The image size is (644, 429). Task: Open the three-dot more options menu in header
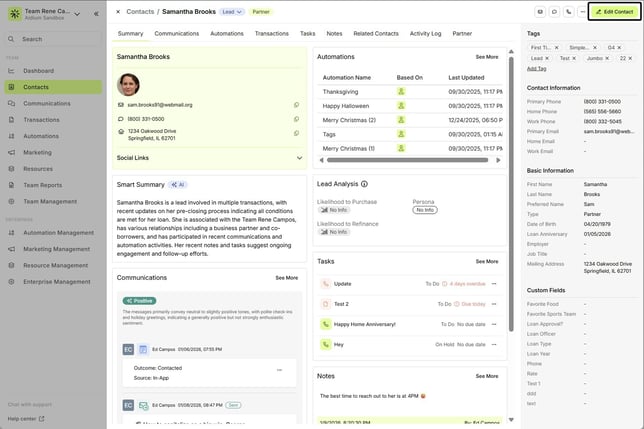582,12
